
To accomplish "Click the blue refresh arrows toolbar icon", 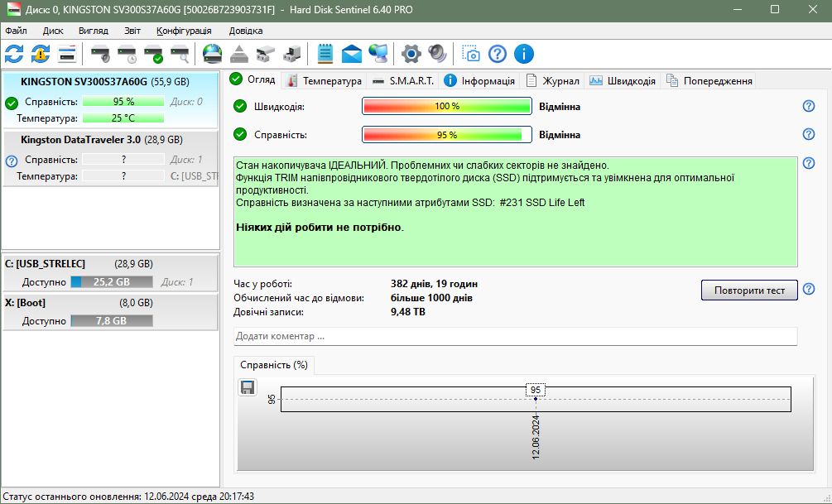I will [x=14, y=54].
